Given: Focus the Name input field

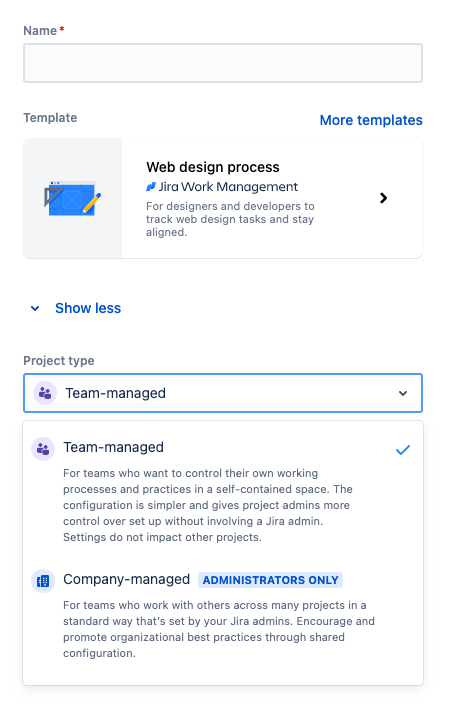Looking at the screenshot, I should (x=223, y=63).
